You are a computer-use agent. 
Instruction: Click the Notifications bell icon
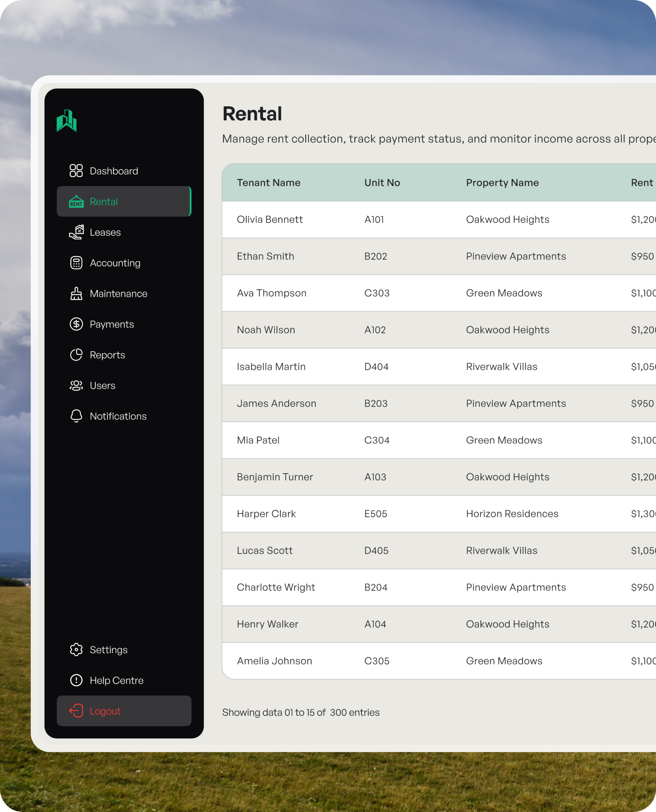[76, 416]
